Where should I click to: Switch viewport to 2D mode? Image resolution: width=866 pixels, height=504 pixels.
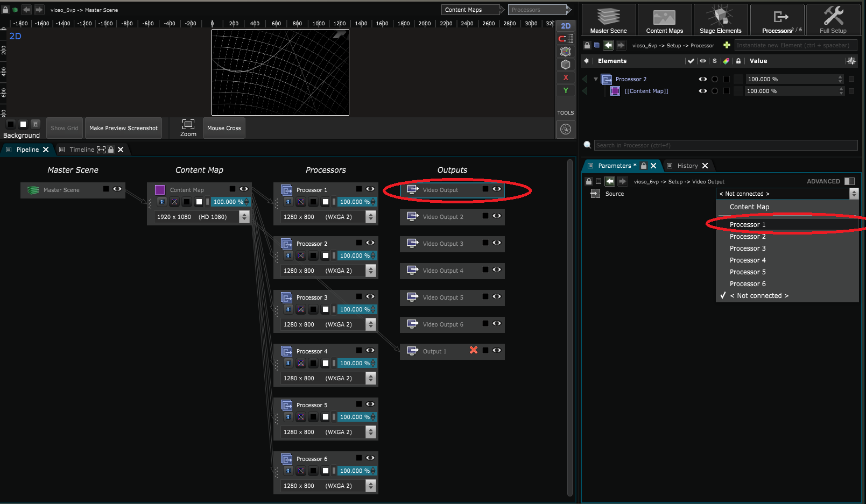pos(566,26)
